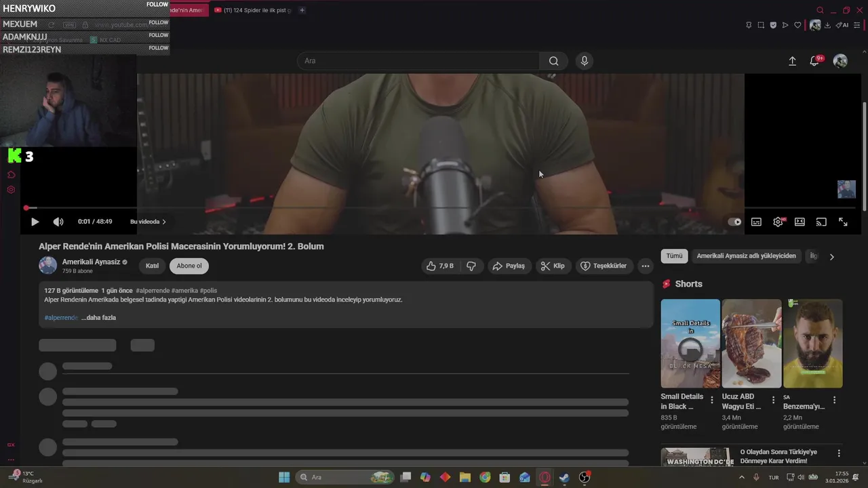This screenshot has width=868, height=488.
Task: Subscribe with Abone ol button
Action: (189, 266)
